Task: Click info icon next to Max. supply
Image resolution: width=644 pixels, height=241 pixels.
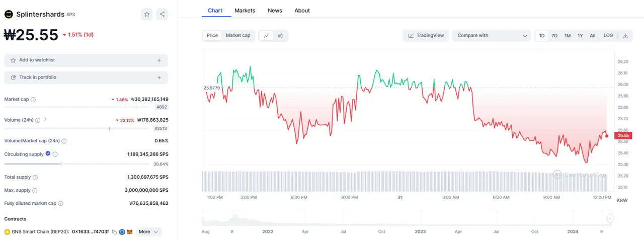Action: (x=35, y=190)
